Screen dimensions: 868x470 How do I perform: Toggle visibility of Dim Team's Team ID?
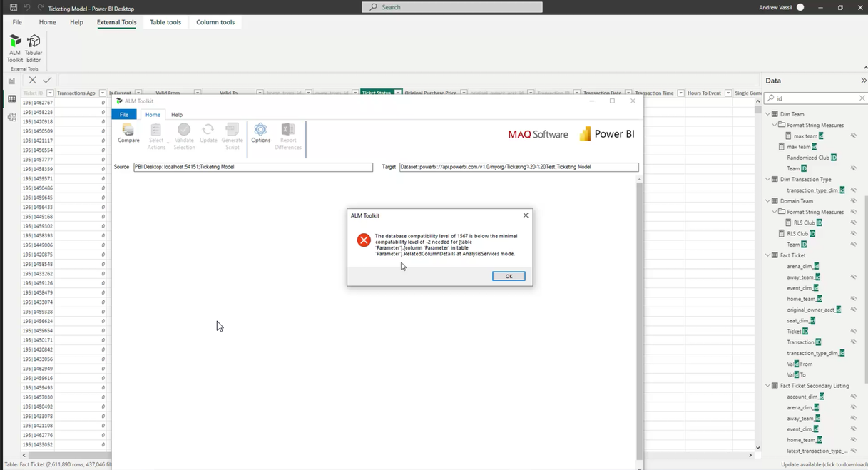click(853, 168)
